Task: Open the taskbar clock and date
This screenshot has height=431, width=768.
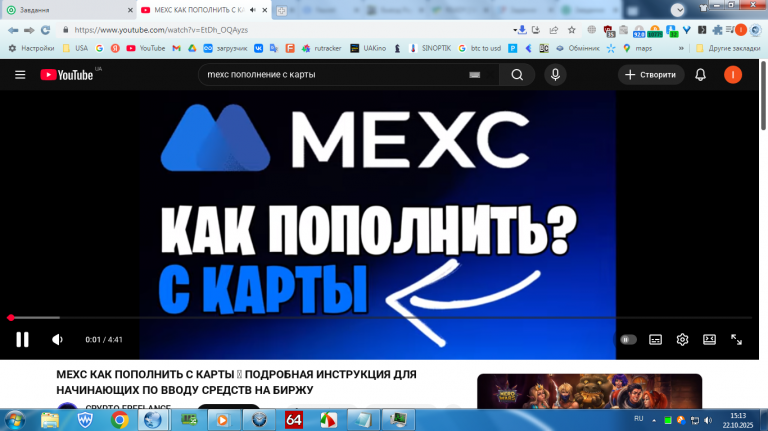Action: point(738,420)
